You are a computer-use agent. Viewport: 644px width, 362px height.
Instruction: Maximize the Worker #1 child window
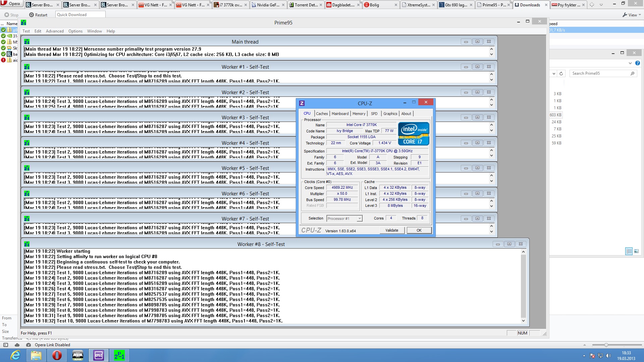click(x=477, y=67)
